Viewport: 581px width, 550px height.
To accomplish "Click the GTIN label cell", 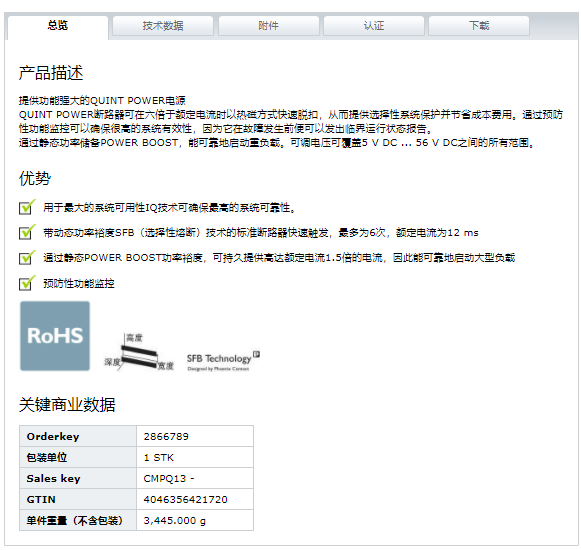I will [x=78, y=499].
